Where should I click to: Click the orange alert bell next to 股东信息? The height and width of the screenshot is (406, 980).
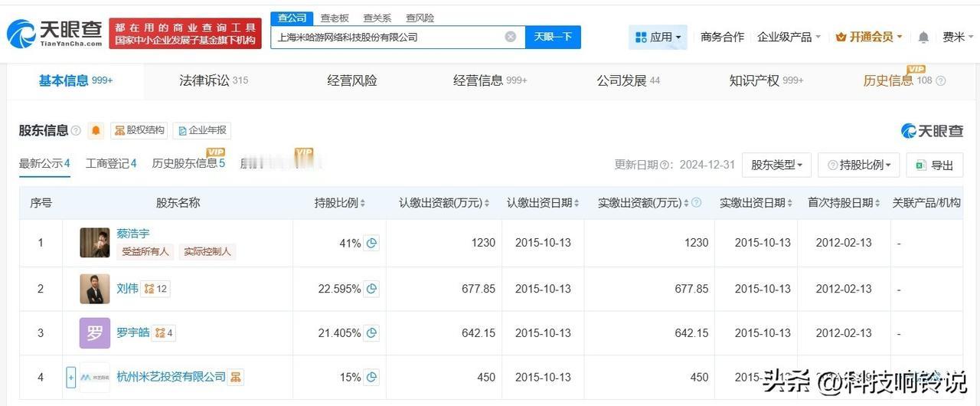pyautogui.click(x=96, y=130)
